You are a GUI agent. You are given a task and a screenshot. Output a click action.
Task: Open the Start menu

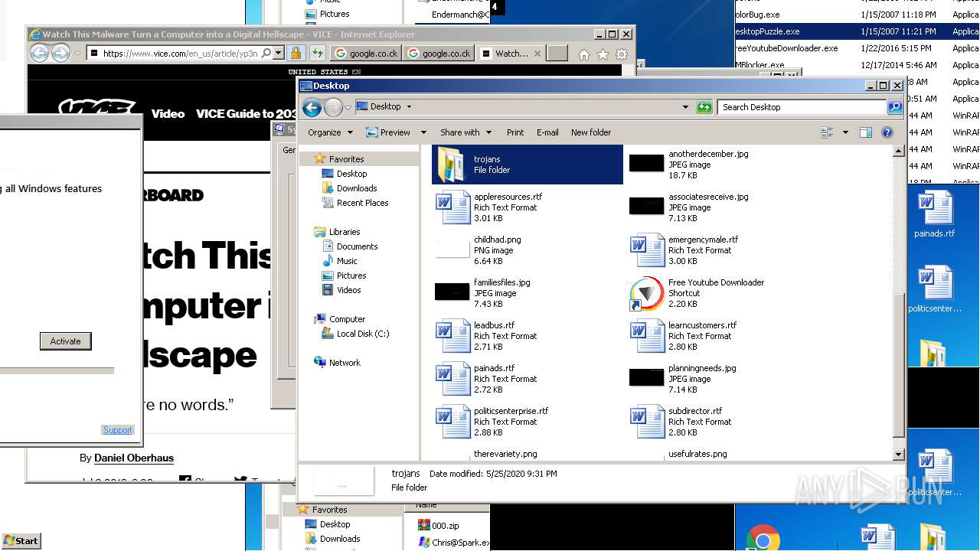coord(21,540)
